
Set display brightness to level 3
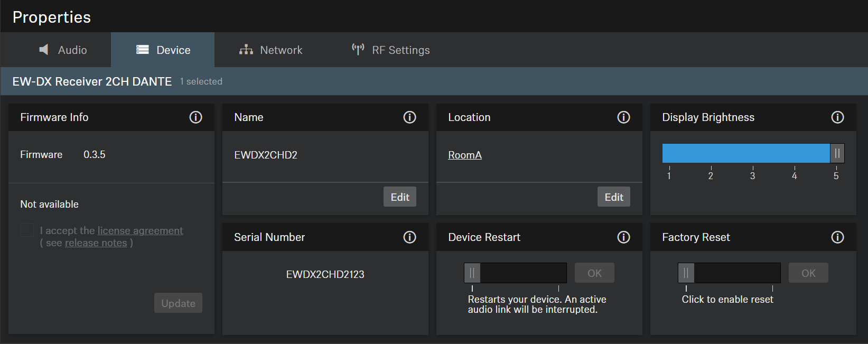point(752,154)
